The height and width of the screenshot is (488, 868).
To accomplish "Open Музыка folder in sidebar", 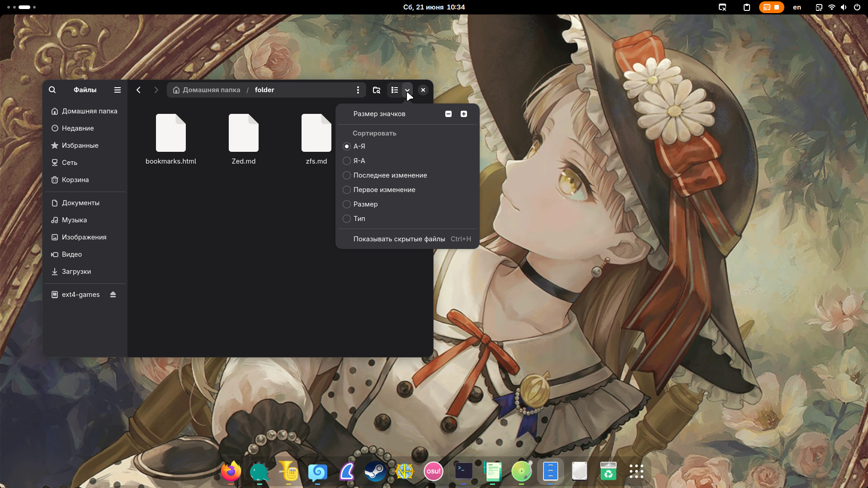I will [x=85, y=220].
